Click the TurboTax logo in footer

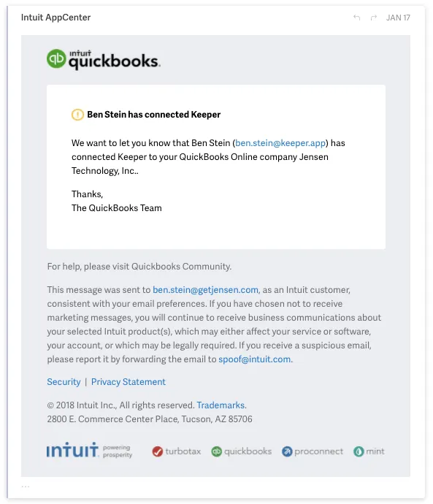point(177,451)
